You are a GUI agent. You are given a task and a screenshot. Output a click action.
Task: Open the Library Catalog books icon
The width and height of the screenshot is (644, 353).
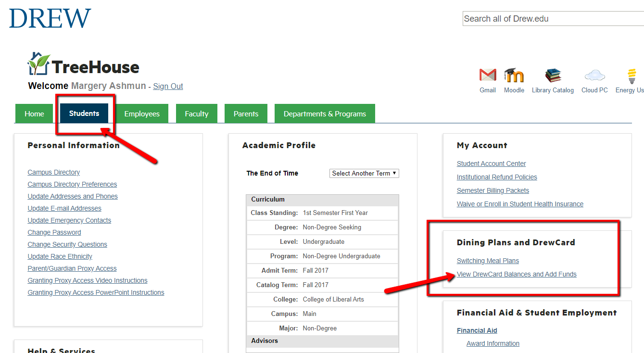(x=553, y=75)
